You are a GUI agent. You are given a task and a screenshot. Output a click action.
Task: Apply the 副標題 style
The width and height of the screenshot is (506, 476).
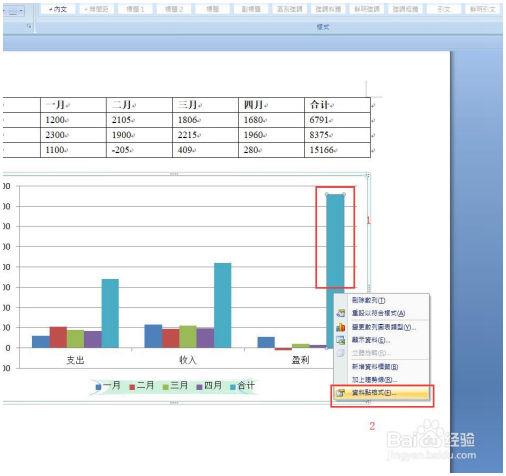click(251, 9)
